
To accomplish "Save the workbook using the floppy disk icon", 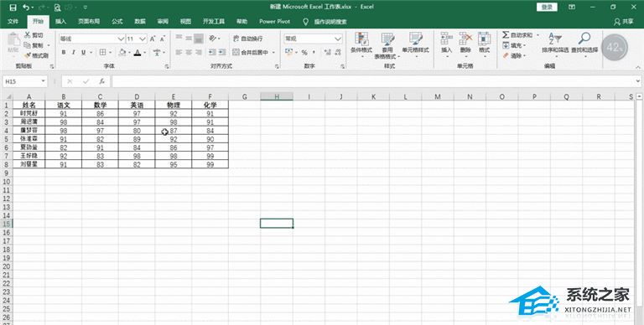I will (13, 8).
